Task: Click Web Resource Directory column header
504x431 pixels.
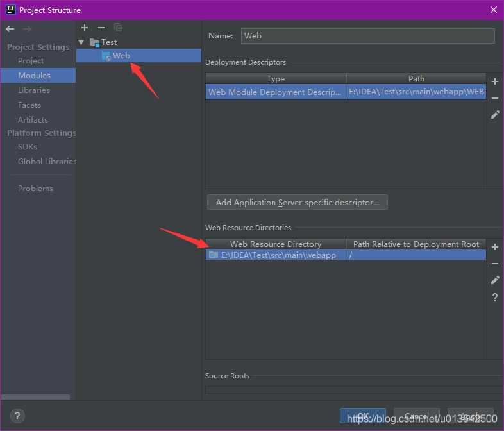Action: (x=276, y=244)
